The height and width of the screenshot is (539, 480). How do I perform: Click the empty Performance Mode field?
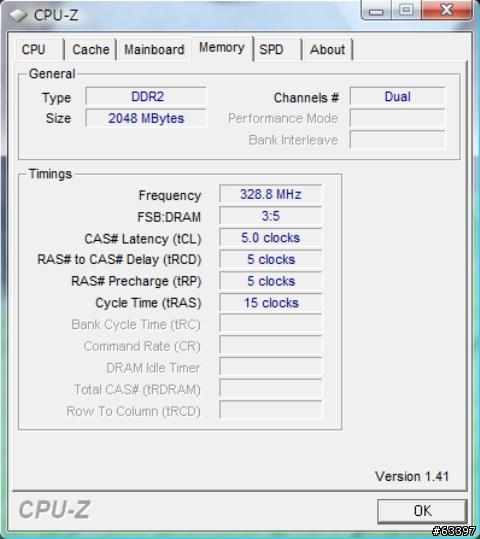(397, 118)
